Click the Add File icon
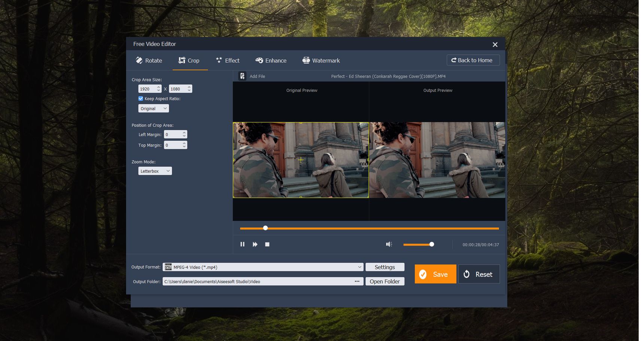The width and height of the screenshot is (644, 341). click(242, 76)
